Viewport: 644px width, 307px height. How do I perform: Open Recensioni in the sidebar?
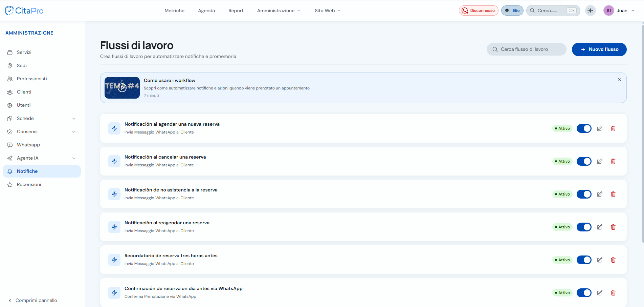coord(42,184)
